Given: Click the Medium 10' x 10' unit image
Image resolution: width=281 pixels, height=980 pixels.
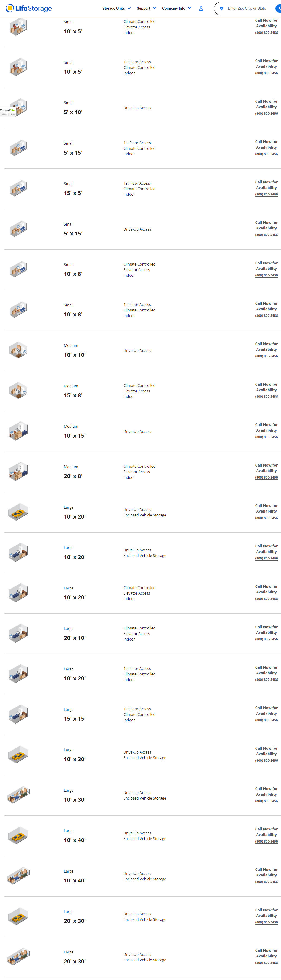Looking at the screenshot, I should (x=18, y=350).
